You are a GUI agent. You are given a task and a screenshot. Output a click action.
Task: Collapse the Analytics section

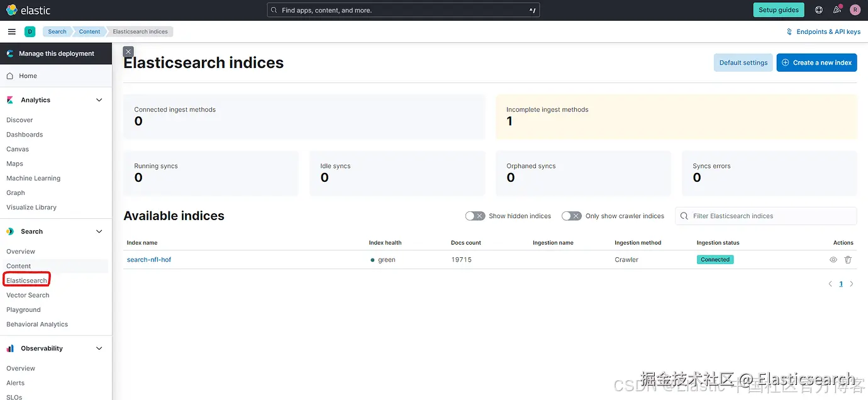(99, 100)
